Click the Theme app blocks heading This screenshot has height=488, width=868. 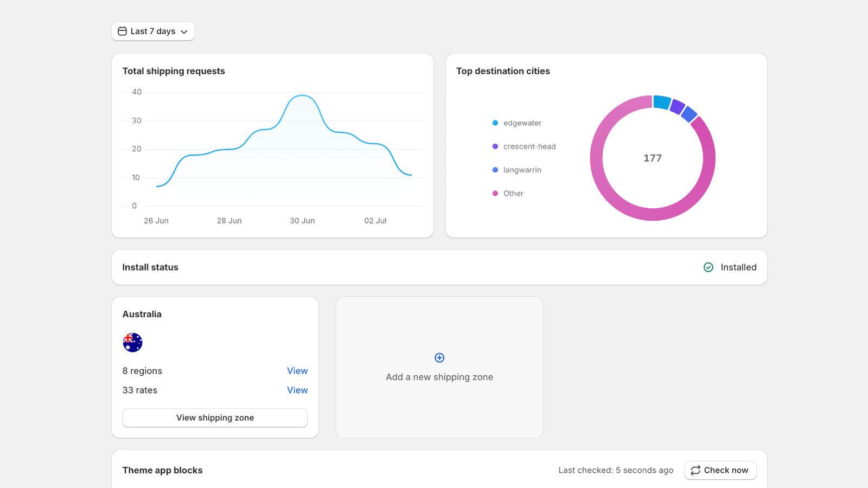coord(162,470)
